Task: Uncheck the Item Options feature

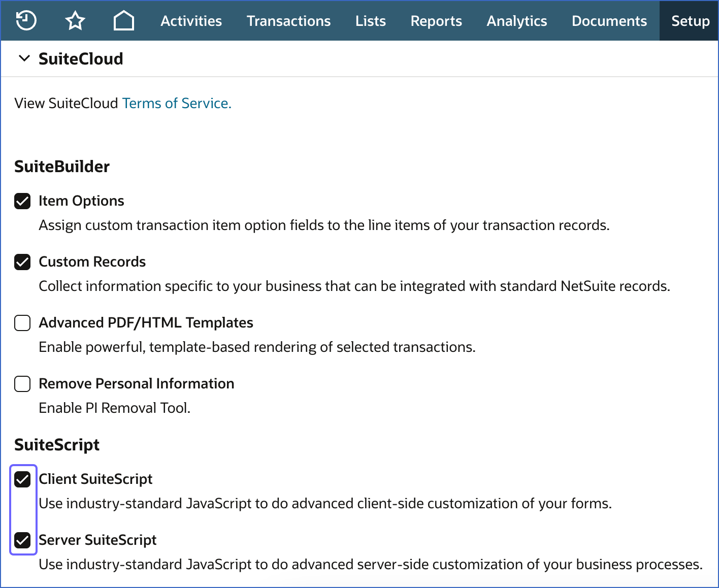Action: pyautogui.click(x=22, y=201)
